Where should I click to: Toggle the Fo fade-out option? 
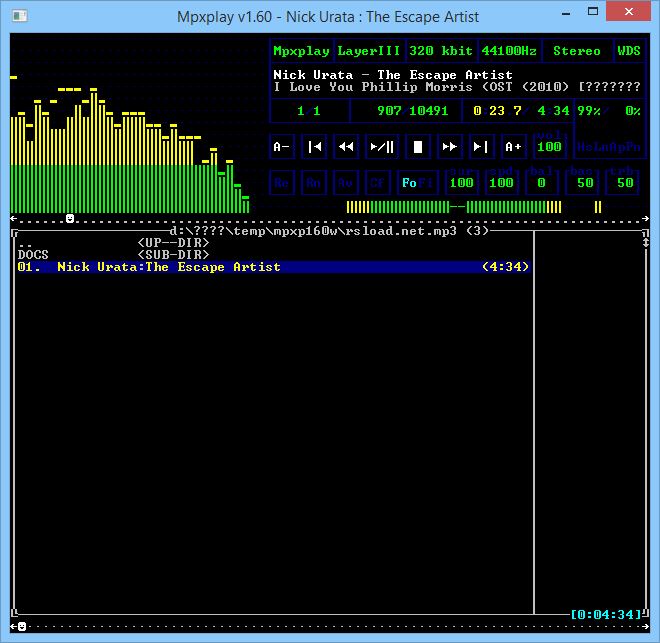coord(410,183)
